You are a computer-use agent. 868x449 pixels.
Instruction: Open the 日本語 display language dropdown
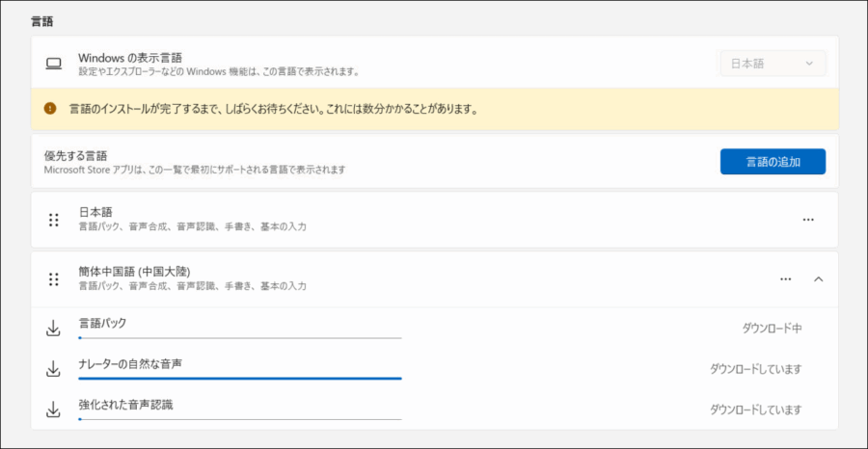(x=773, y=64)
